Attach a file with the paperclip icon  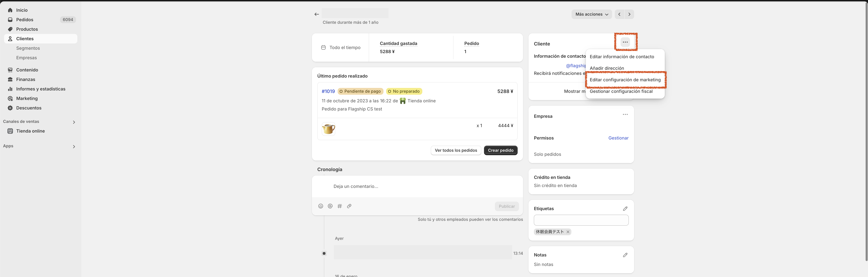coord(349,206)
